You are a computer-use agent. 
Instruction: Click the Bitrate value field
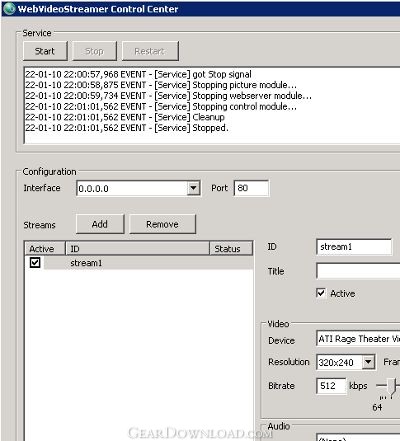(331, 386)
